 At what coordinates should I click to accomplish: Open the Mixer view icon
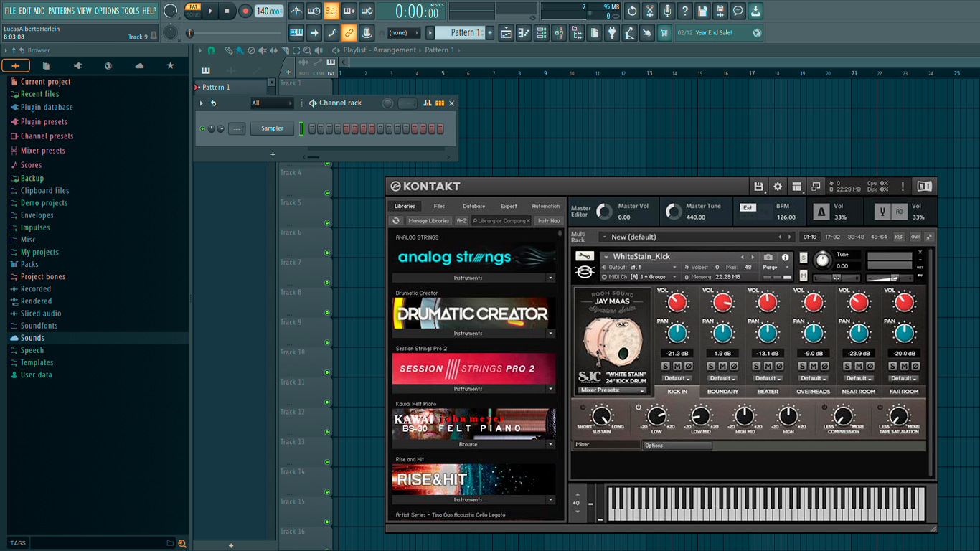coord(559,32)
